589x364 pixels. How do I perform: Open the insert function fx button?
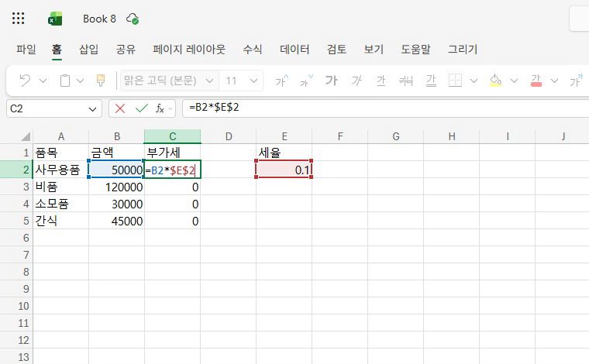(160, 109)
